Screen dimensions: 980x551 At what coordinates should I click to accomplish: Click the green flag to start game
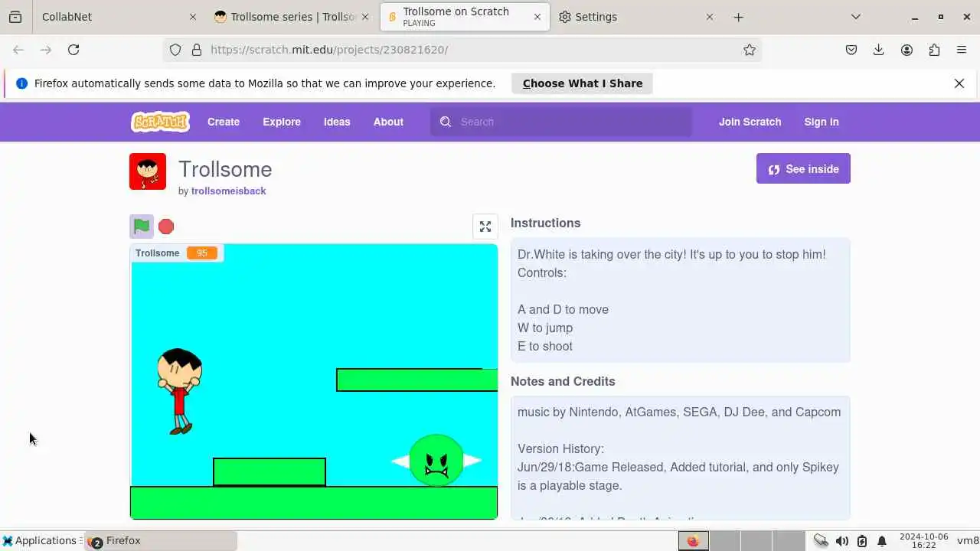pyautogui.click(x=142, y=227)
